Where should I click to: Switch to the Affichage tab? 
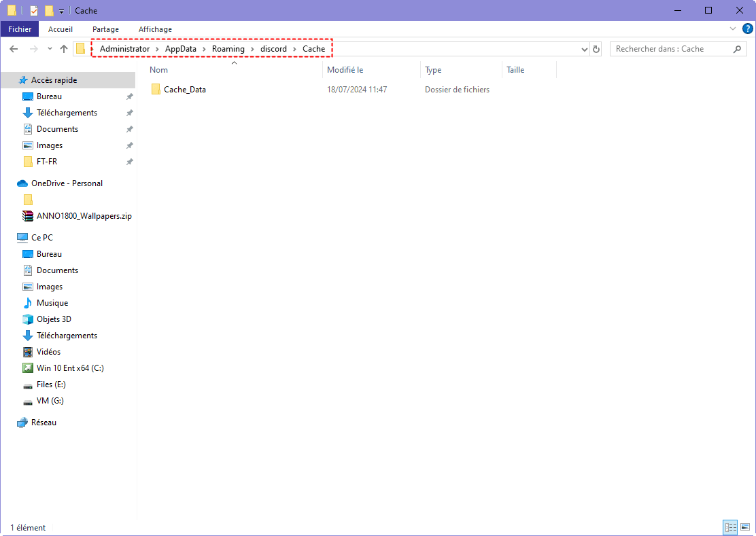point(154,29)
